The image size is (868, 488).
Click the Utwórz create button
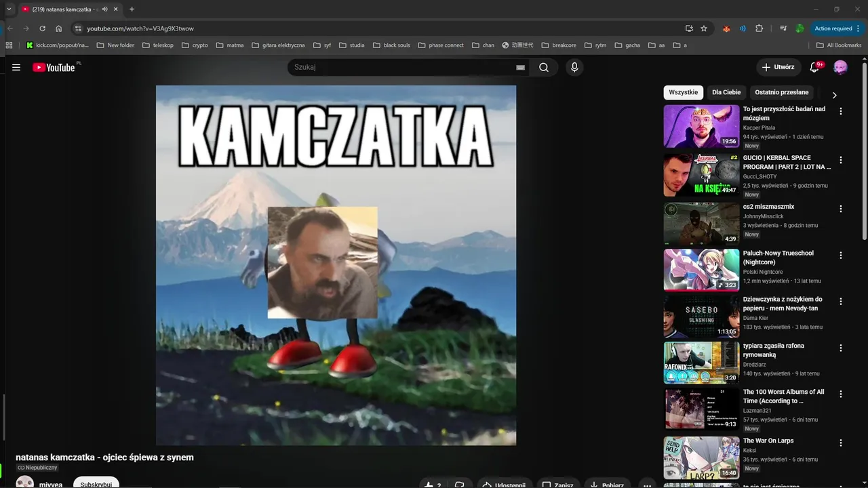[777, 67]
